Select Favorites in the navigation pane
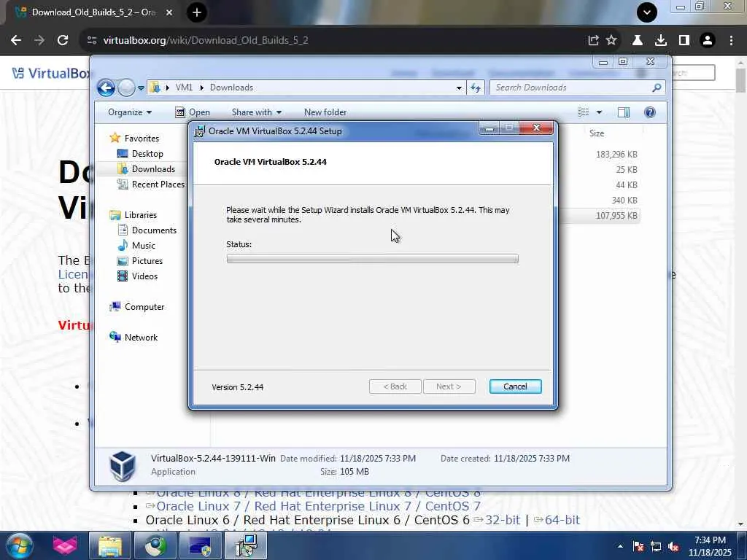Screen dimensions: 747x560 [142, 138]
